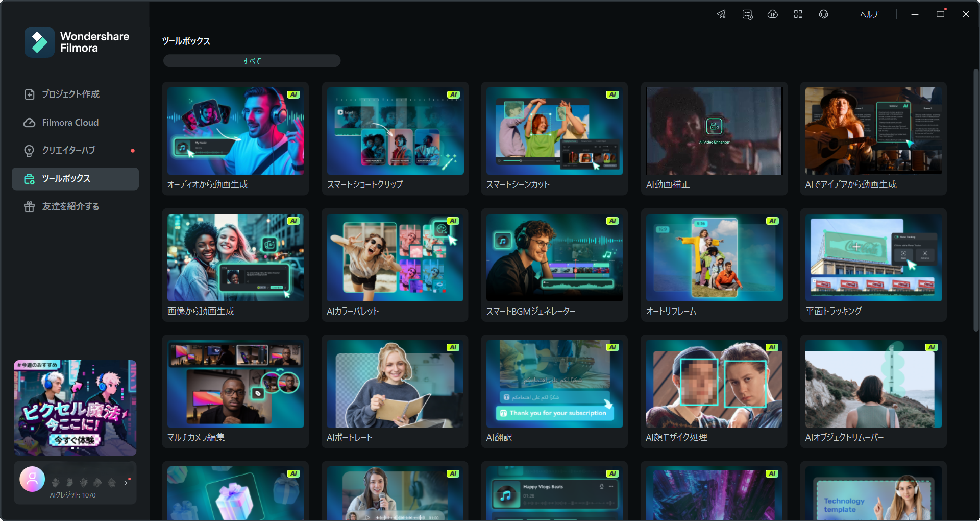This screenshot has height=521, width=980.
Task: Click the ツールボックス page heading
Action: 186,41
